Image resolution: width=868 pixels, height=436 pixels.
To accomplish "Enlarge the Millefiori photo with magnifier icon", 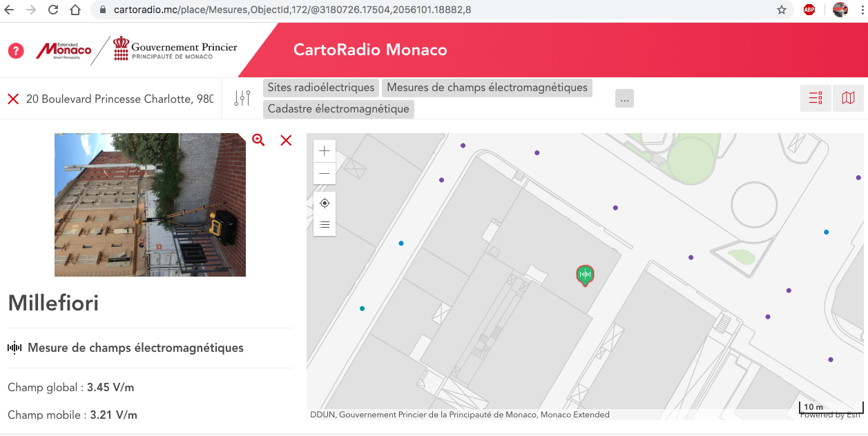I will [258, 140].
